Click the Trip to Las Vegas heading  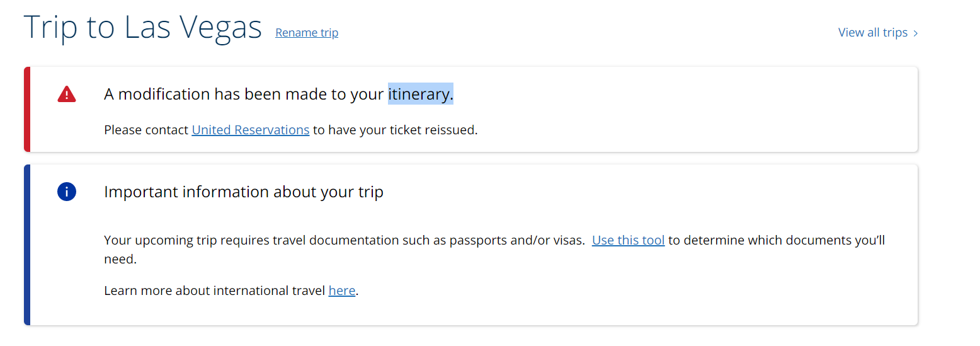tap(142, 28)
